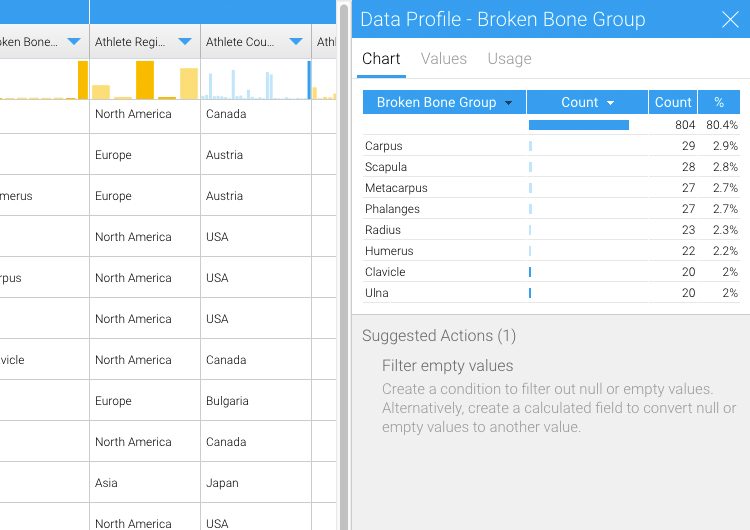Select the Humerus row
Image resolution: width=750 pixels, height=530 pixels.
point(551,251)
